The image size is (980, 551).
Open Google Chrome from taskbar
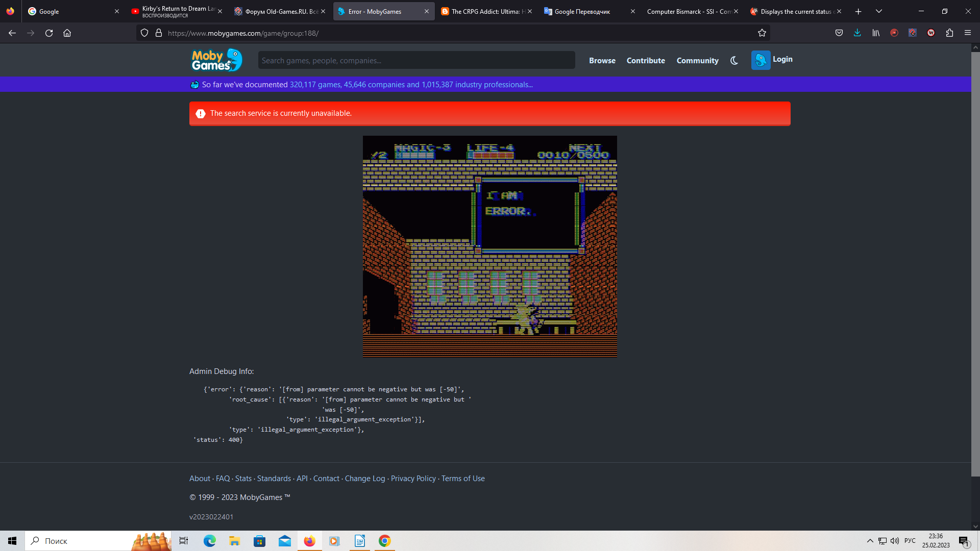point(384,541)
